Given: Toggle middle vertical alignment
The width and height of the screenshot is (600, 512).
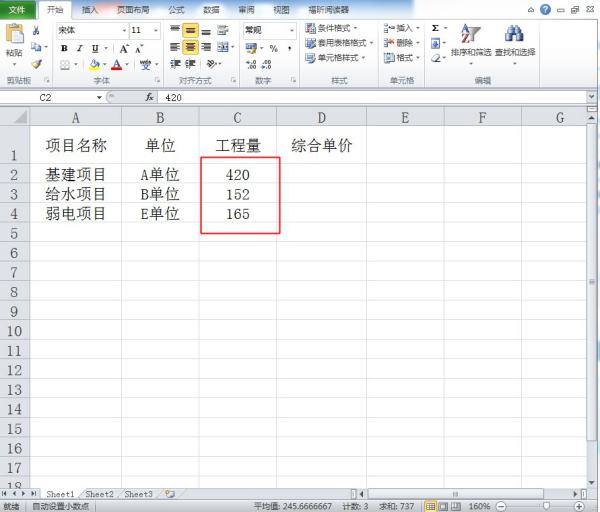Looking at the screenshot, I should [190, 30].
